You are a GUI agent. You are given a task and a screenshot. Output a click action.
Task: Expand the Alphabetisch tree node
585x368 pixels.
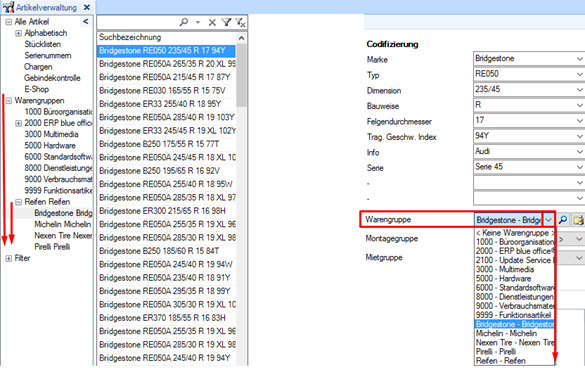point(18,33)
